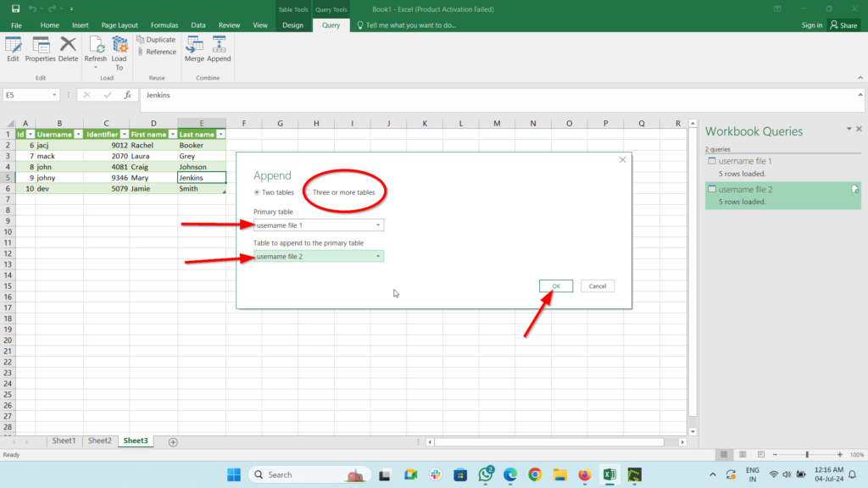
Task: Choose the Three or more tables option
Action: [340, 192]
